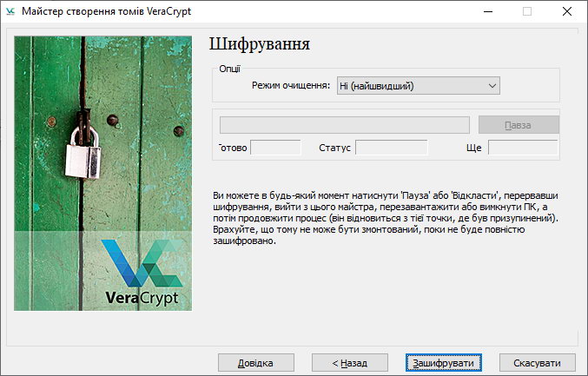The image size is (588, 376).
Task: Click the arrow on the wipe mode combo box
Action: 492,86
